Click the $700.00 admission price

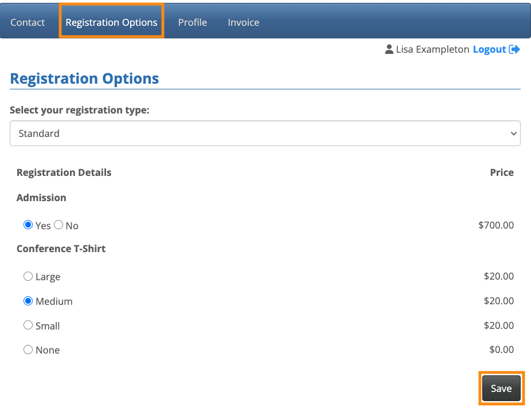(496, 225)
